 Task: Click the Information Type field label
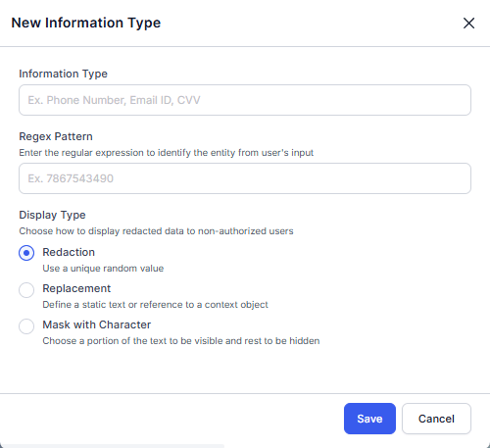(x=63, y=74)
